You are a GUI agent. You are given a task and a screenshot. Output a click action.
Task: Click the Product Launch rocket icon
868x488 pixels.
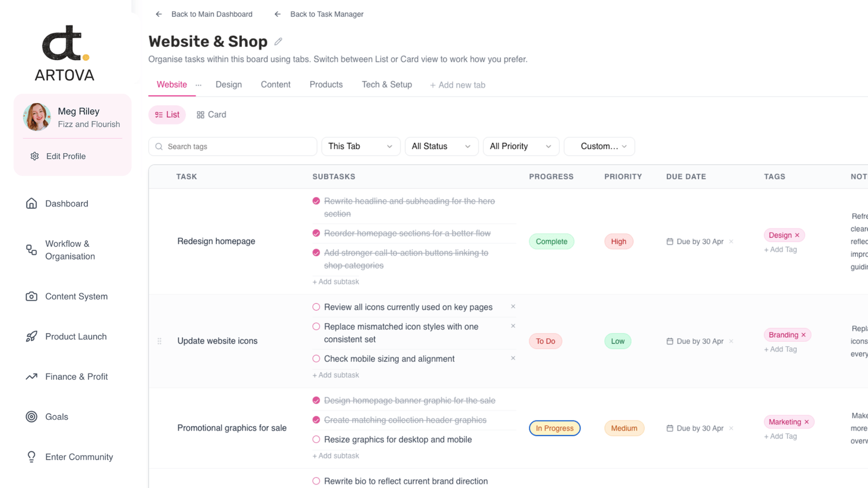31,337
